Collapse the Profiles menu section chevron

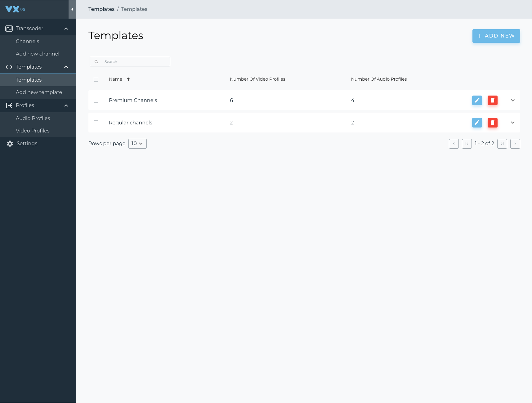(66, 105)
